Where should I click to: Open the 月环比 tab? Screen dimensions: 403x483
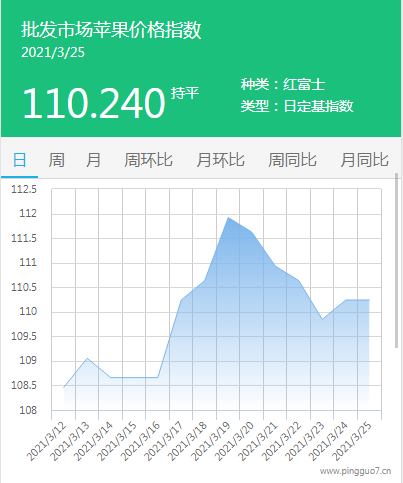pyautogui.click(x=220, y=160)
